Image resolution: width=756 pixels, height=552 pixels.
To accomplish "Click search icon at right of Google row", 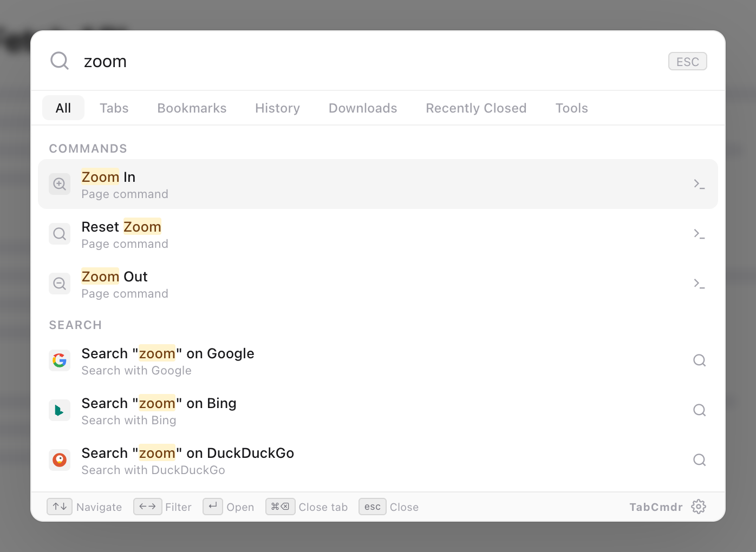I will pos(700,360).
